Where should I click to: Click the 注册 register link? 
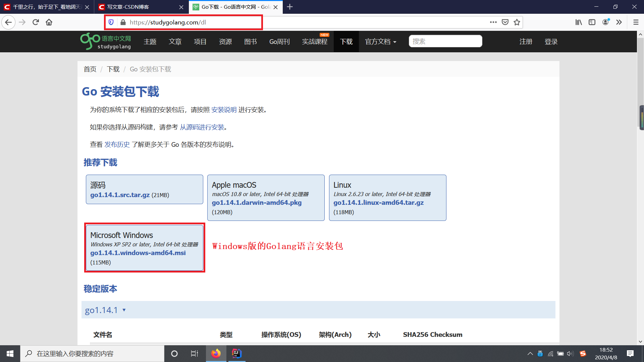(526, 42)
